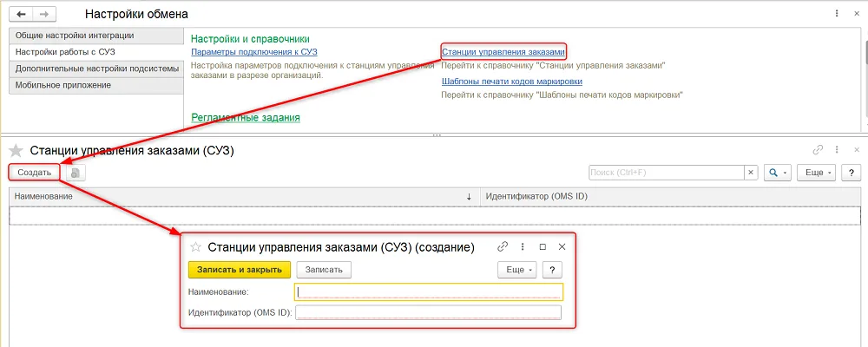Image resolution: width=868 pixels, height=347 pixels.
Task: Open Станции управления заказами link
Action: (x=503, y=52)
